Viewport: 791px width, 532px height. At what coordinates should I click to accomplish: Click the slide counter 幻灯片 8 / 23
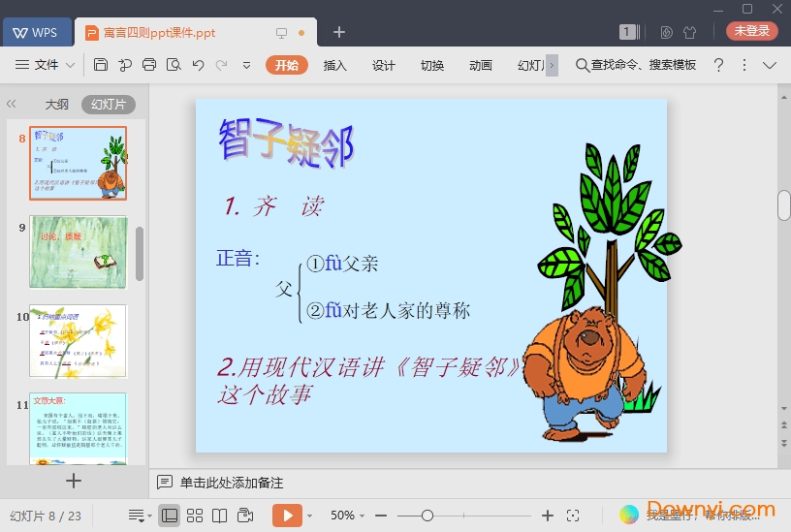[46, 516]
